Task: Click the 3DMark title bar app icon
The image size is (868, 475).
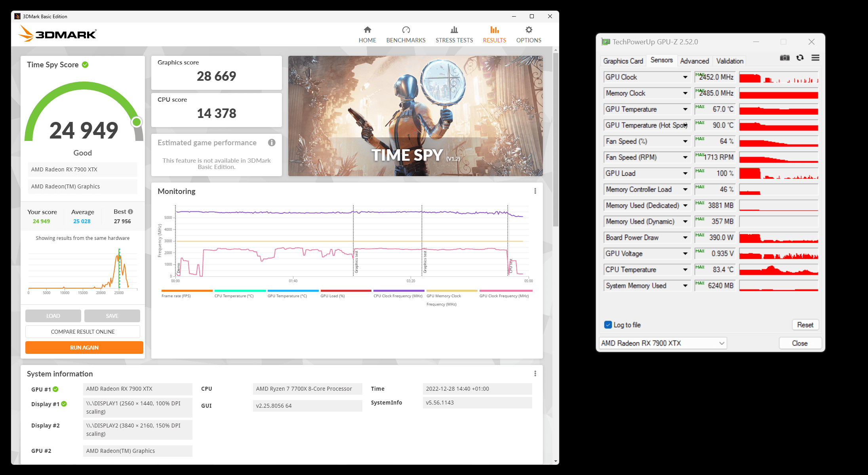Action: [17, 16]
